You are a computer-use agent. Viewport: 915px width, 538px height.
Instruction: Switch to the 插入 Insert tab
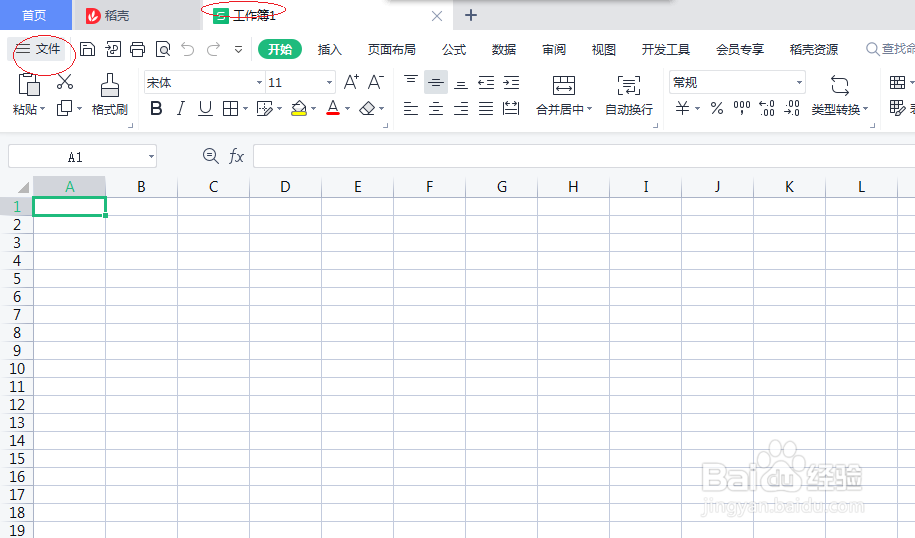pos(330,50)
